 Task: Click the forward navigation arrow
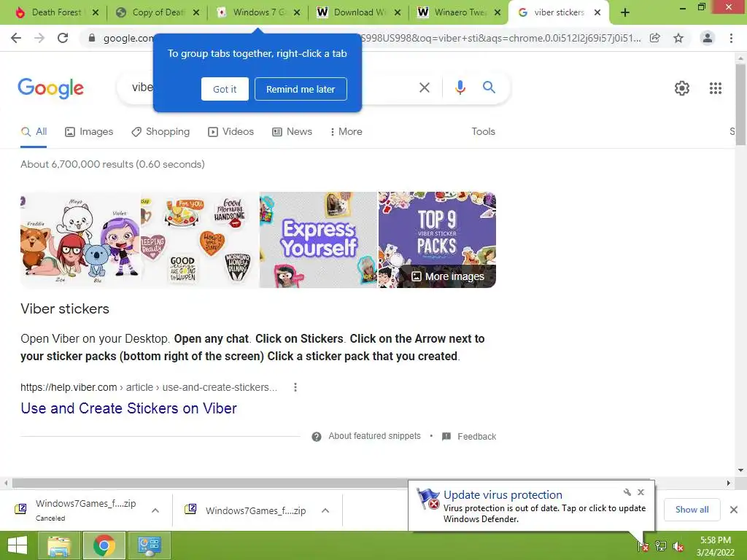39,38
